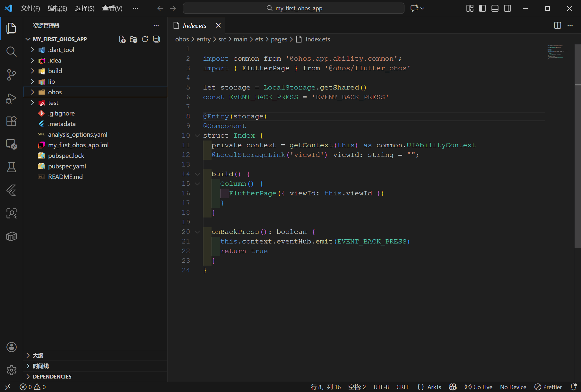
Task: Open the 编辑(E) menu
Action: click(x=57, y=8)
